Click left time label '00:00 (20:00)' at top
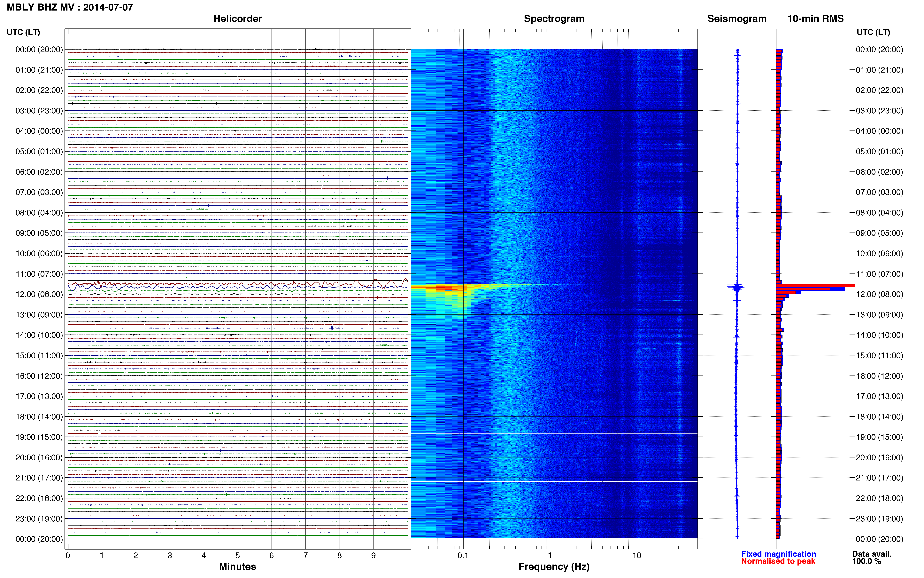This screenshot has width=924, height=578. pyautogui.click(x=39, y=49)
